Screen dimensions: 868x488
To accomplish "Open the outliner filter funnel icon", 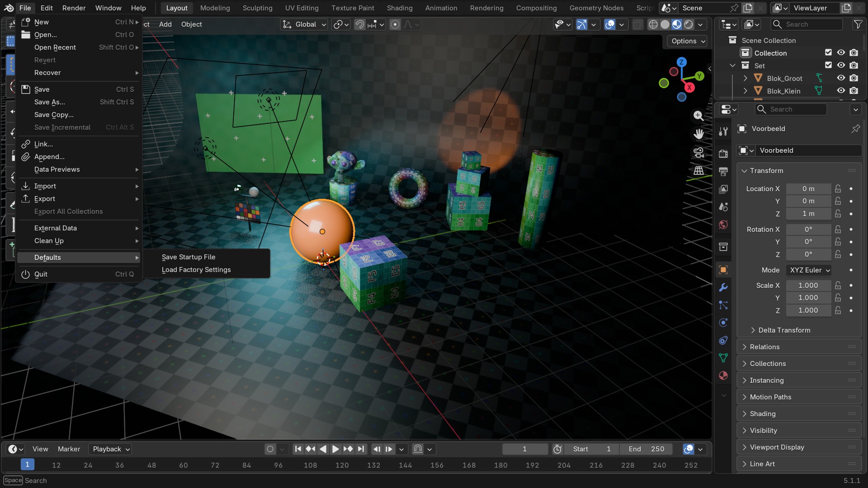I will pos(858,24).
